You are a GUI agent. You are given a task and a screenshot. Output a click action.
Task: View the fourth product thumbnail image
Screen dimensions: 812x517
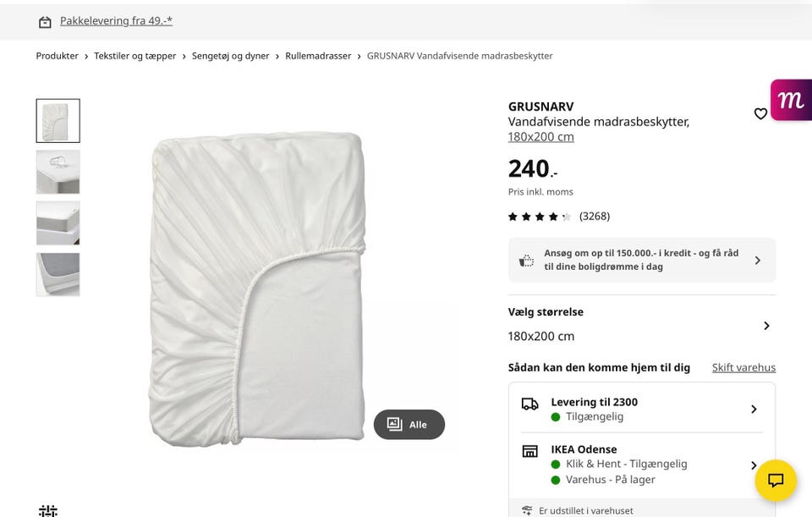coord(58,274)
